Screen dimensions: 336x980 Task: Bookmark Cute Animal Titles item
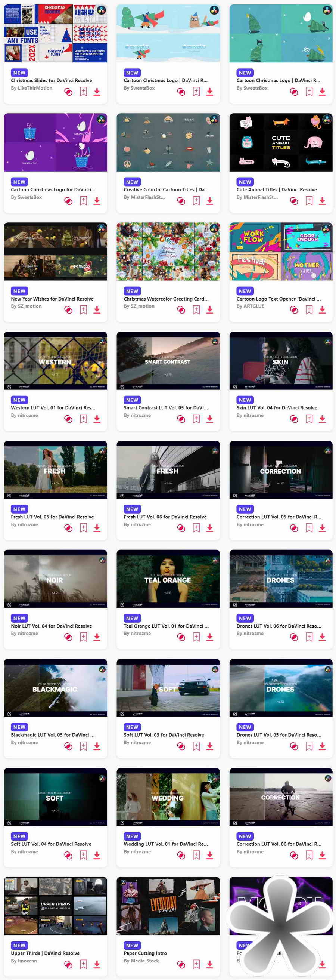click(309, 201)
